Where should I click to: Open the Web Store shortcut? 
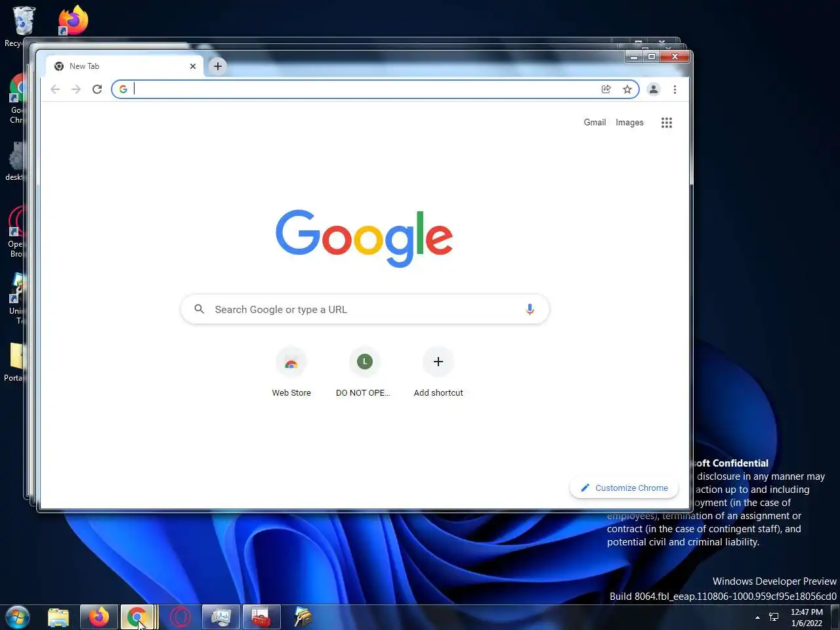(291, 372)
